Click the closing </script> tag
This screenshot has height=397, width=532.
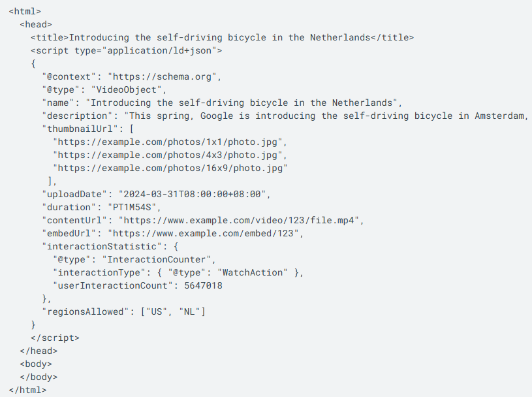[55, 338]
